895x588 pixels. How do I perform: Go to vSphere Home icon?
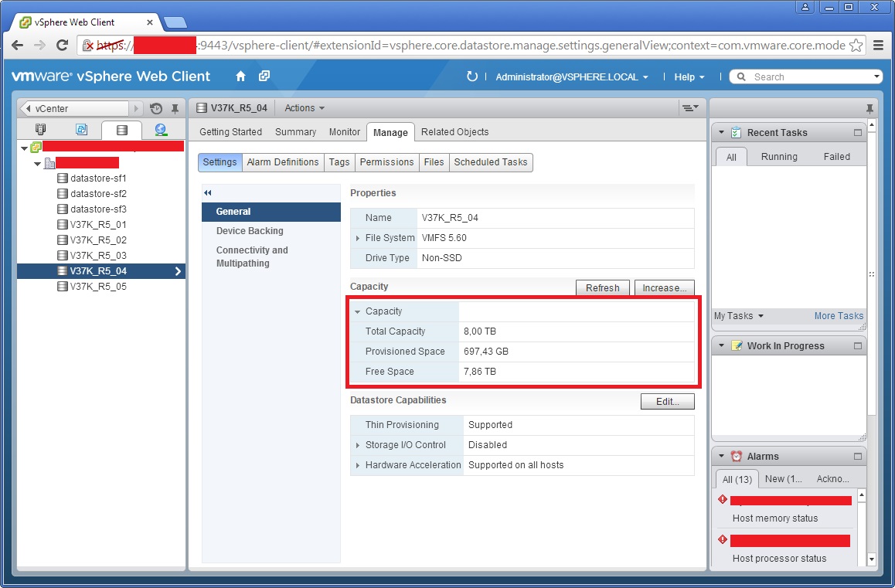pyautogui.click(x=240, y=76)
